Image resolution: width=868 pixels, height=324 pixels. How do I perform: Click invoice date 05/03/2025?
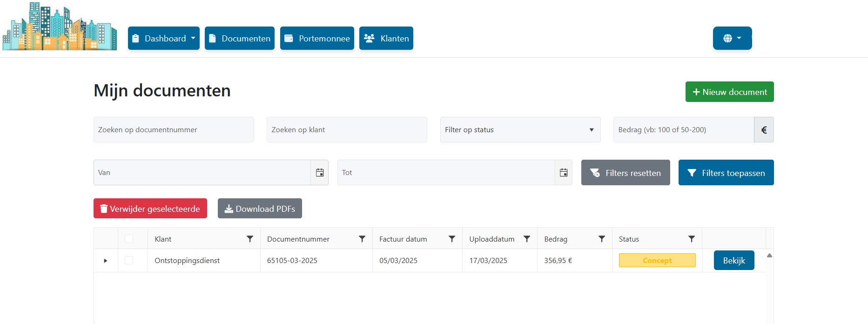(398, 261)
